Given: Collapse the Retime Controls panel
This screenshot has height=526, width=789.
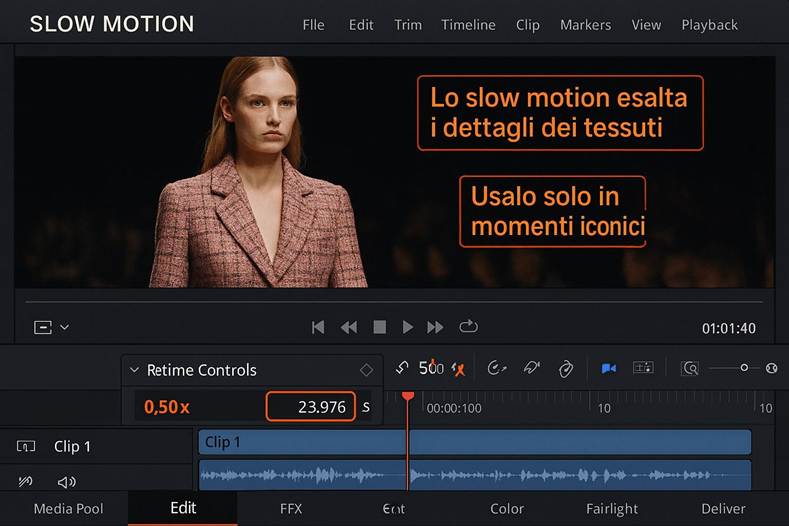Looking at the screenshot, I should click(134, 370).
